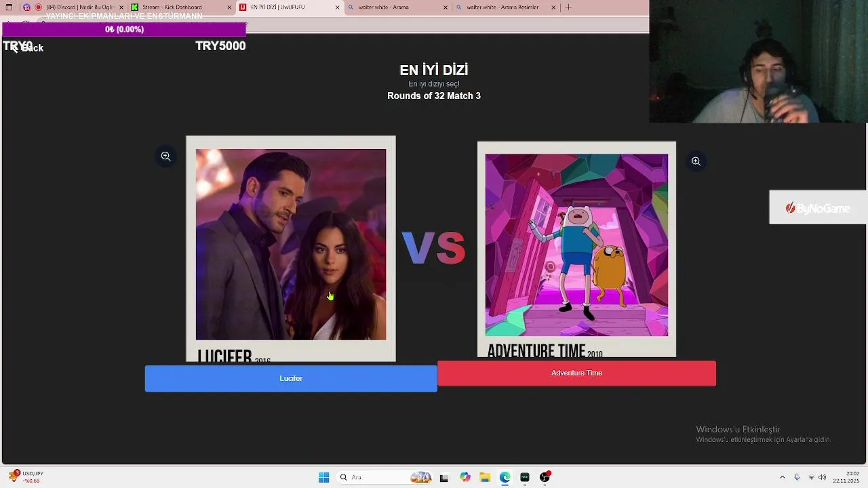Viewport: 868px width, 488px height.
Task: Open a new browser tab
Action: coord(568,7)
